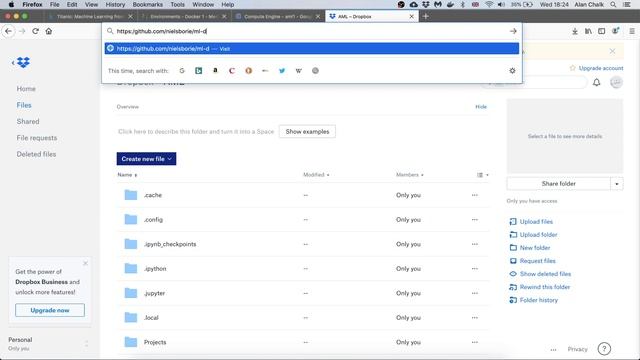This screenshot has width=640, height=360.
Task: Open the Bookmarks menu
Action: coord(148,4)
